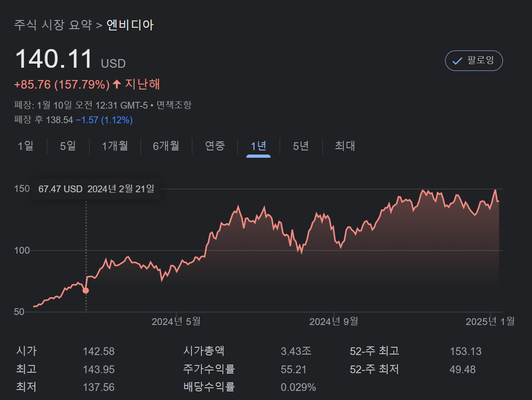Click the red up arrow next to 지난해

tap(117, 84)
